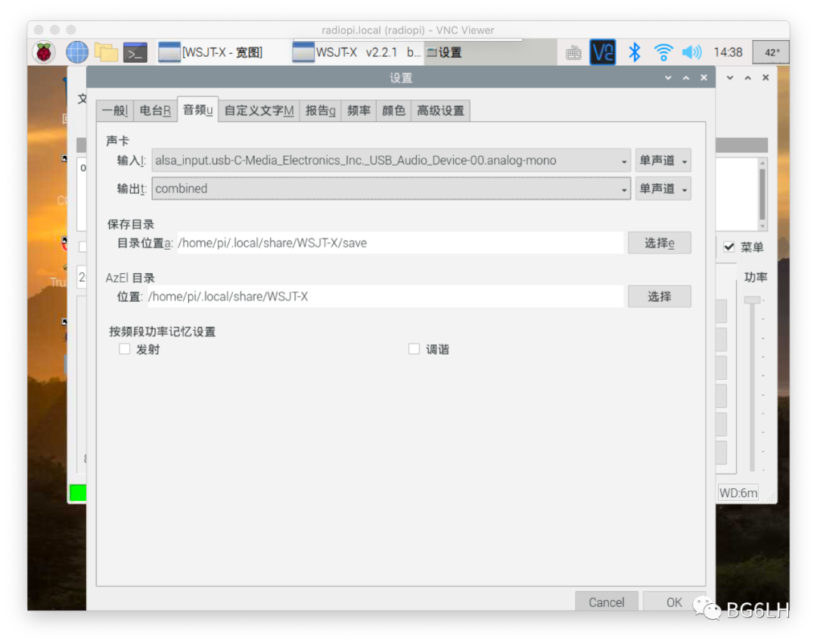Close the 设置 dialog window
Screen dimensions: 817x644
pyautogui.click(x=704, y=78)
